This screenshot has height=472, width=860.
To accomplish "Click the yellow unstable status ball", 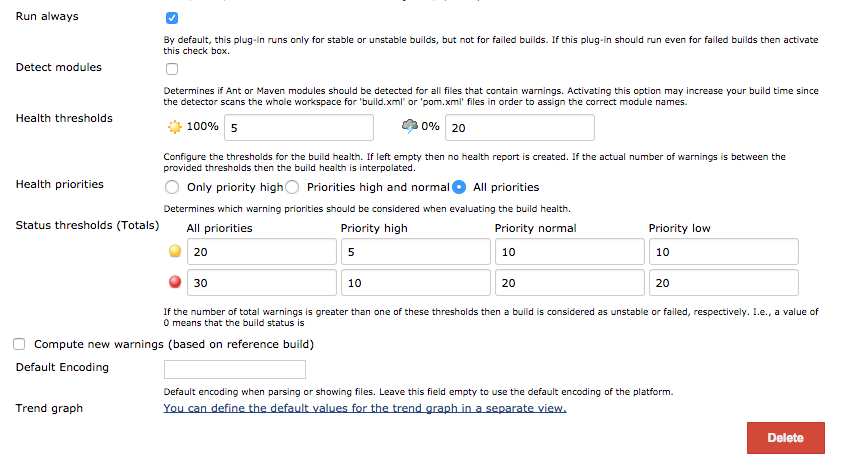I will tap(174, 252).
